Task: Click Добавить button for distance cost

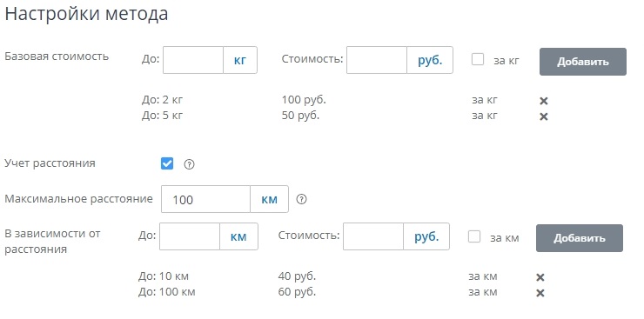Action: point(579,238)
